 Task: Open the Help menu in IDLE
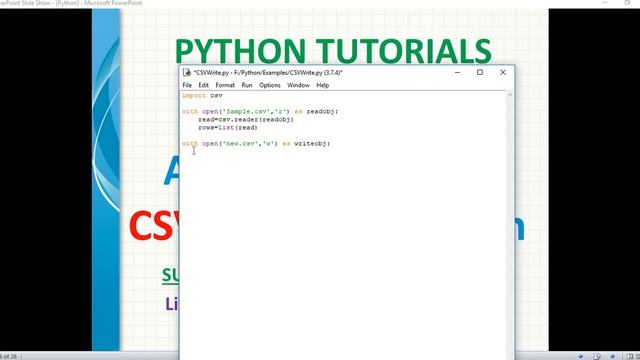click(x=322, y=85)
